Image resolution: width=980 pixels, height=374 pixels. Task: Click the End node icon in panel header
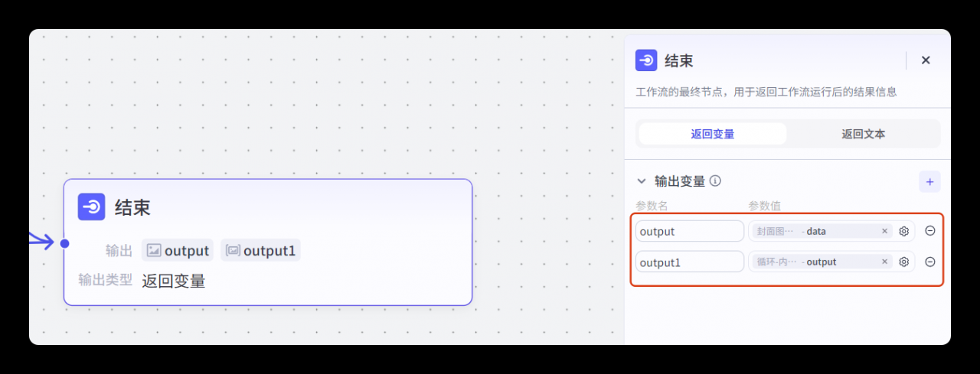coord(647,60)
